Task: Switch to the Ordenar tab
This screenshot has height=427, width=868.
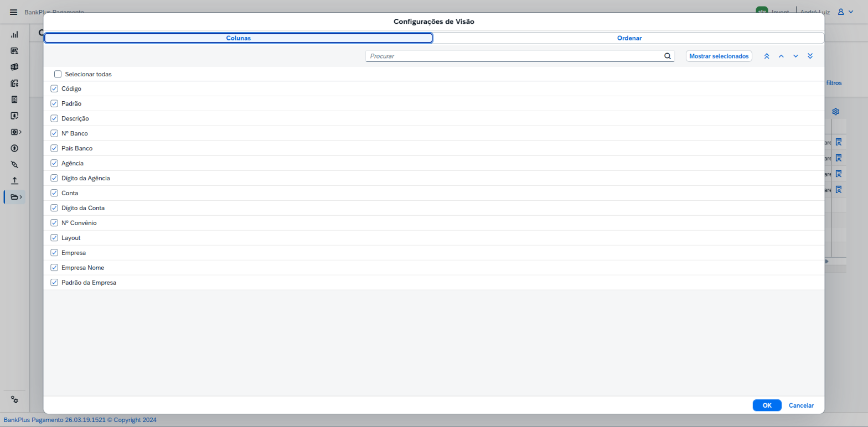Action: pyautogui.click(x=629, y=38)
